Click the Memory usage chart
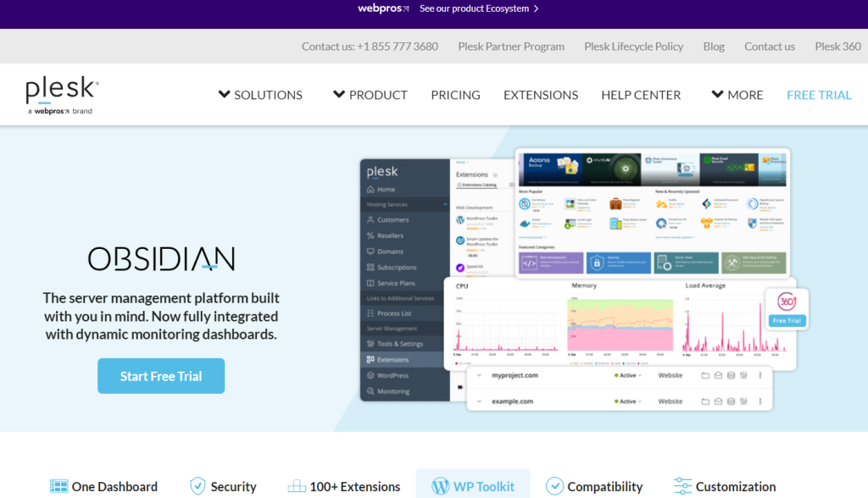 [620, 326]
